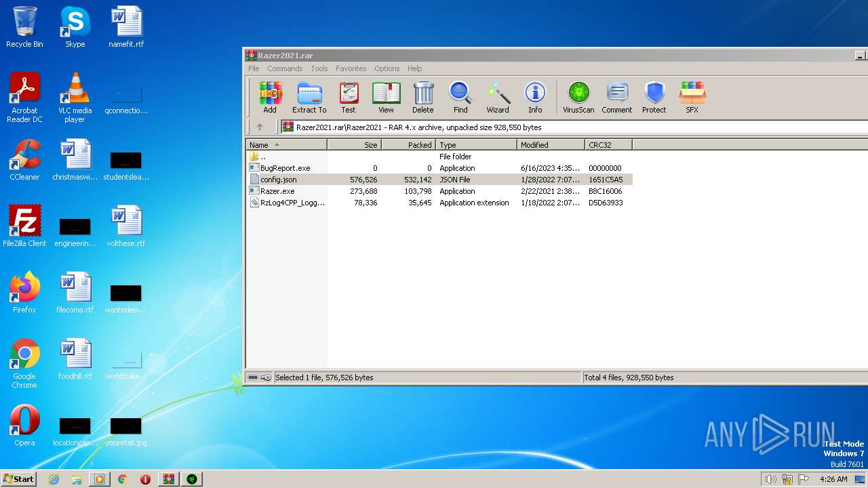The height and width of the screenshot is (488, 868).
Task: Click the taskbar volume speaker icon
Action: 770,479
